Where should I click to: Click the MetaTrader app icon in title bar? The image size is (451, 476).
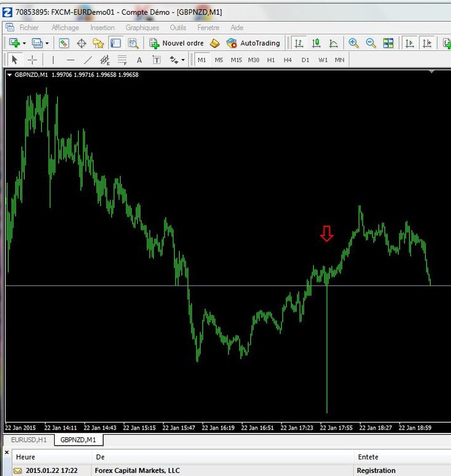[x=7, y=13]
